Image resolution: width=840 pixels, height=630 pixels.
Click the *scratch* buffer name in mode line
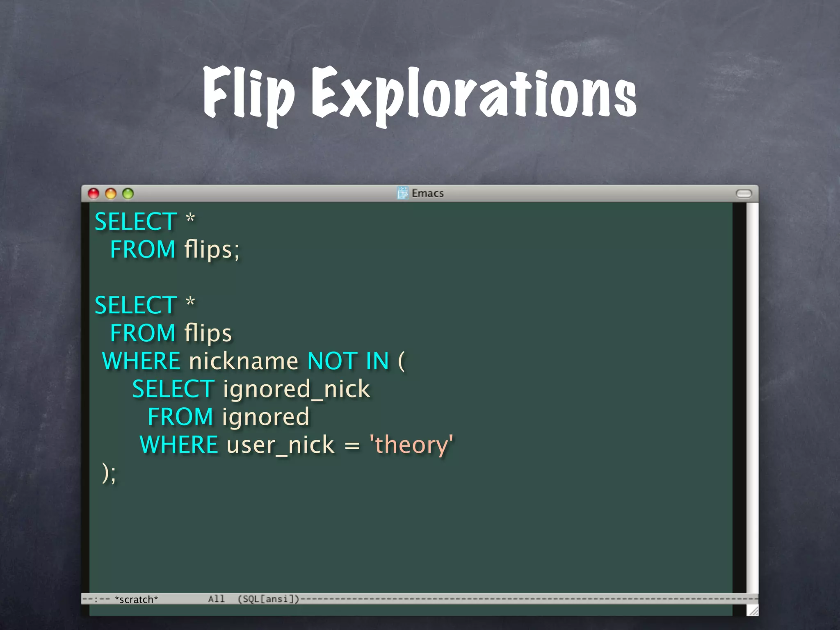[137, 599]
